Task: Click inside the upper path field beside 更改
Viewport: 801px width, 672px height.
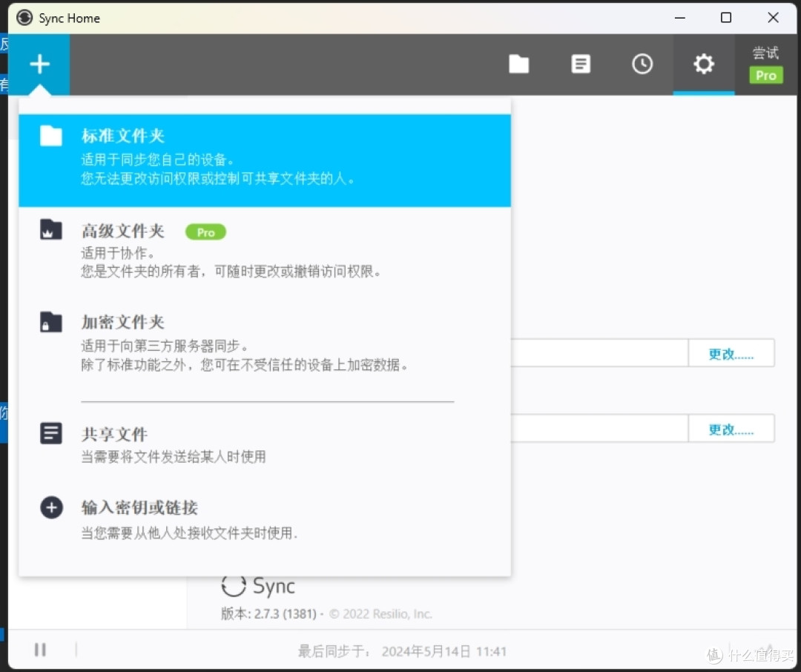Action: click(599, 353)
